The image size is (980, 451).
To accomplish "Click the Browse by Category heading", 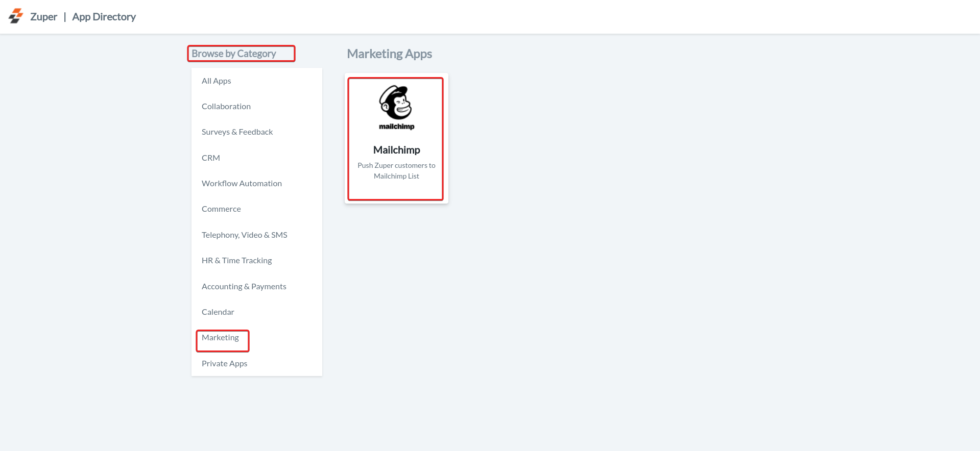I will pos(234,54).
